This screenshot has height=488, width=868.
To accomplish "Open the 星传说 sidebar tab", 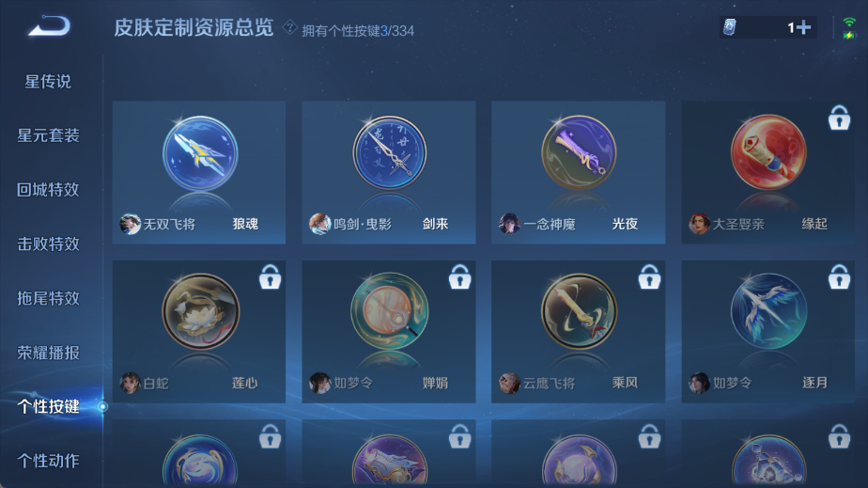I will click(48, 82).
